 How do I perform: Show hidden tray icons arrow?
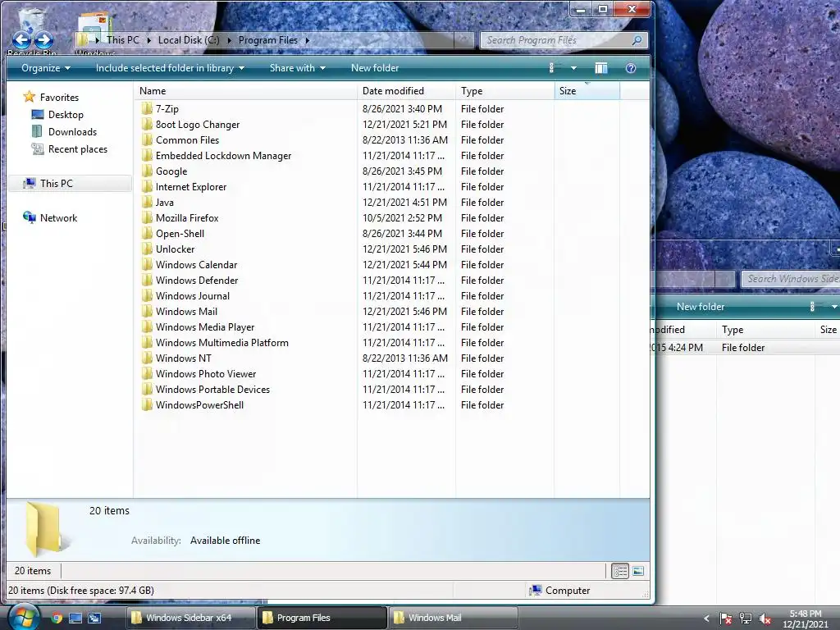706,619
